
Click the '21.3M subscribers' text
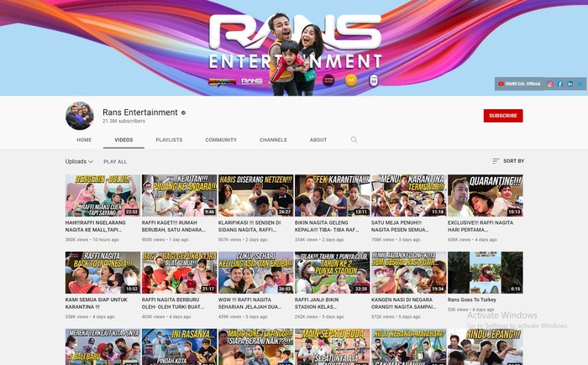click(x=123, y=121)
